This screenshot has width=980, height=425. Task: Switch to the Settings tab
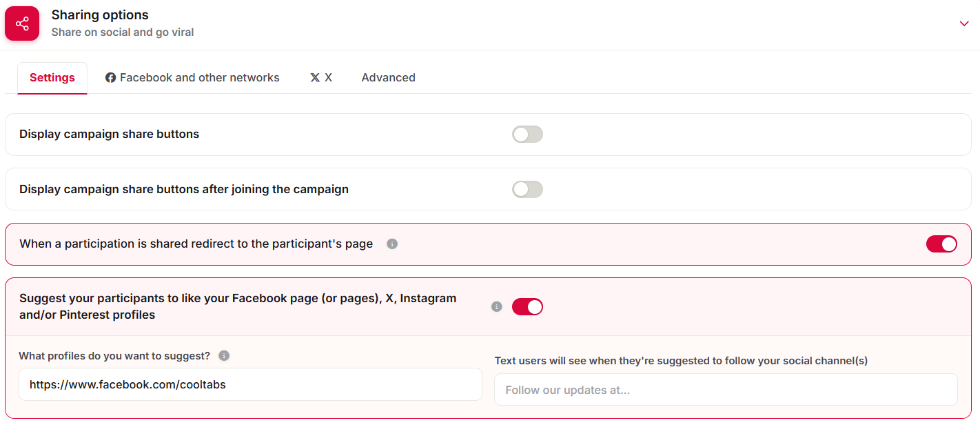pyautogui.click(x=52, y=78)
